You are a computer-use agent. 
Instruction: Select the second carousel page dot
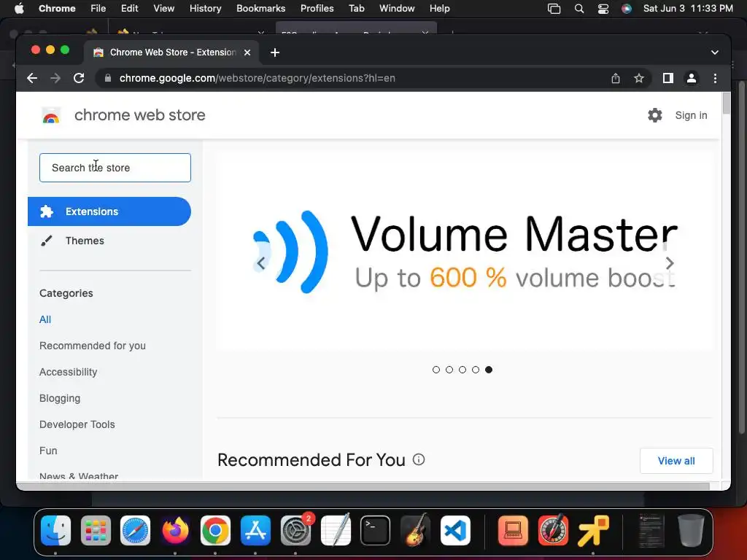pyautogui.click(x=449, y=370)
